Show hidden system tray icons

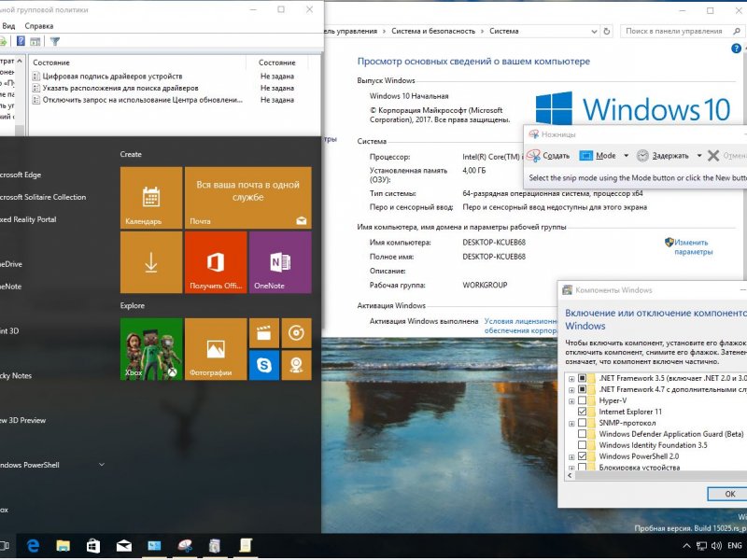686,546
